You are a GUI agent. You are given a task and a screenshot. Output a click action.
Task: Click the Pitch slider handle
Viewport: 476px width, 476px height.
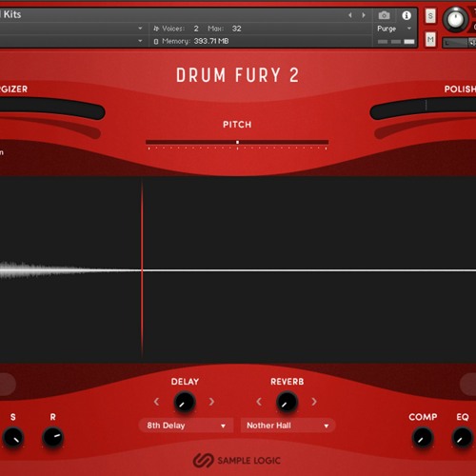(x=237, y=142)
